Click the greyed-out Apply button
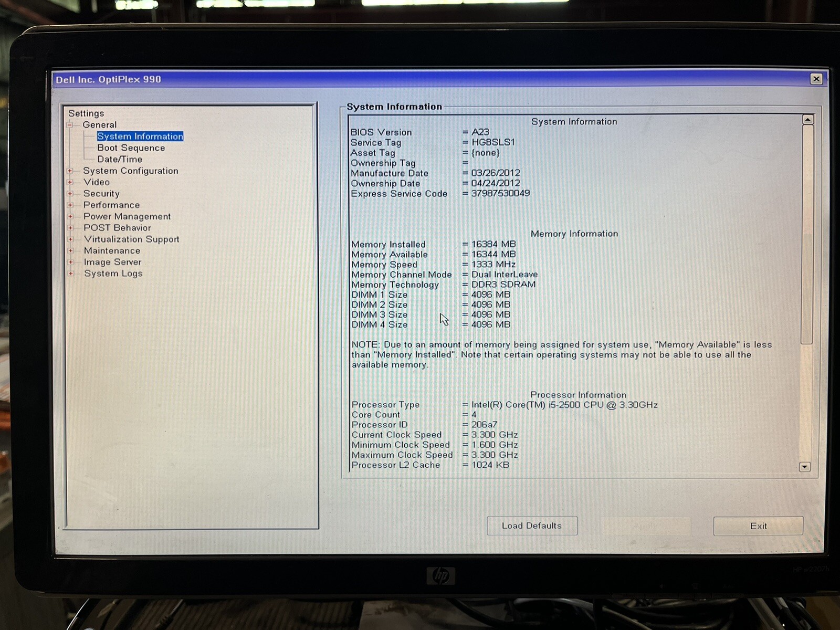Image resolution: width=840 pixels, height=630 pixels. (x=645, y=526)
